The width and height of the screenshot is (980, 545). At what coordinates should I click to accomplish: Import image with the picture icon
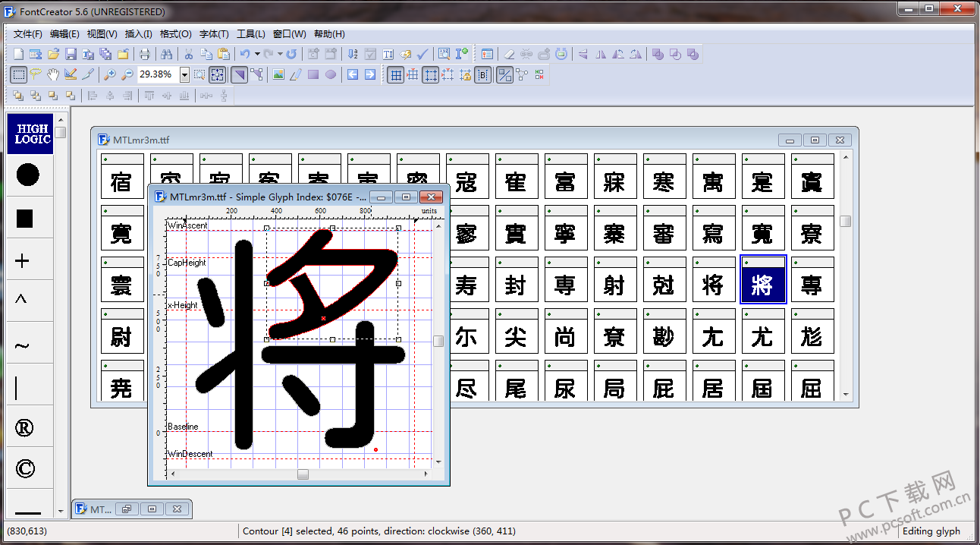click(278, 74)
